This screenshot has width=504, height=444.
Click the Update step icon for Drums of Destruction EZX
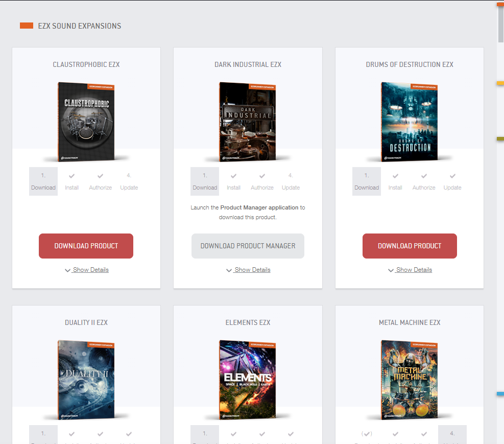click(452, 176)
